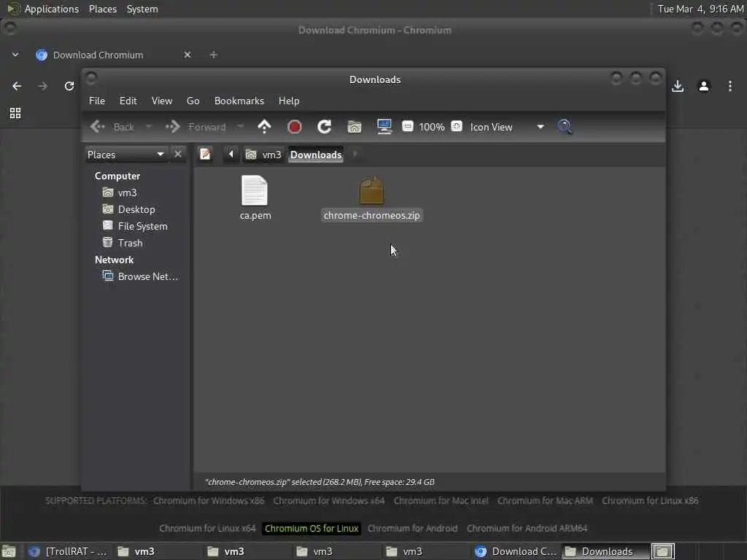The height and width of the screenshot is (560, 747).
Task: Open file search with magnifier icon
Action: point(565,127)
